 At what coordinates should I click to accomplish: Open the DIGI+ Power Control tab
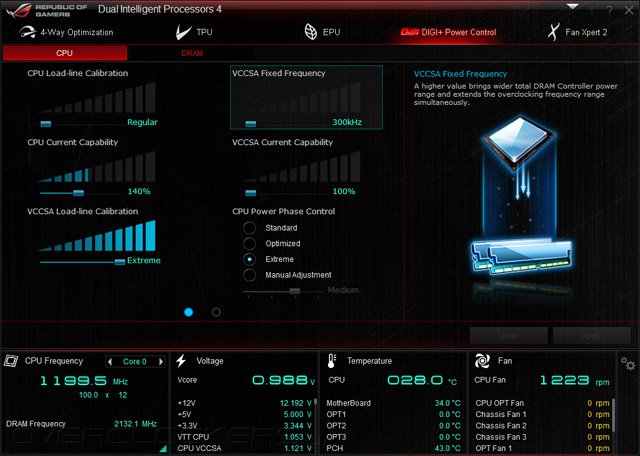coord(448,32)
